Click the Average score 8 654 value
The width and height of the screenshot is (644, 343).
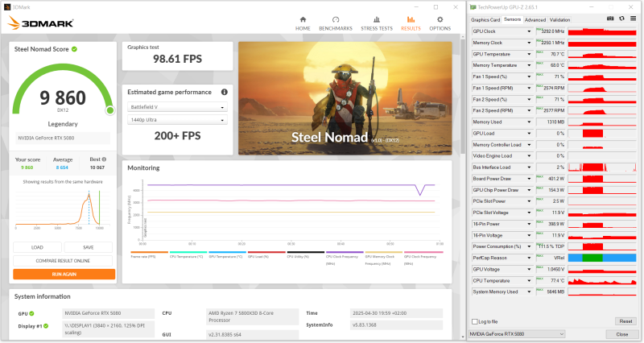coord(63,167)
